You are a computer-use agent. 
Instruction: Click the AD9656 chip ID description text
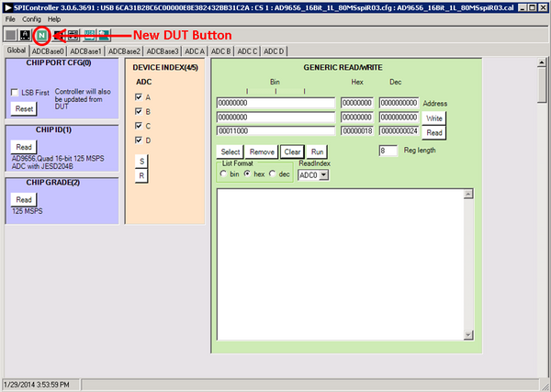click(58, 162)
